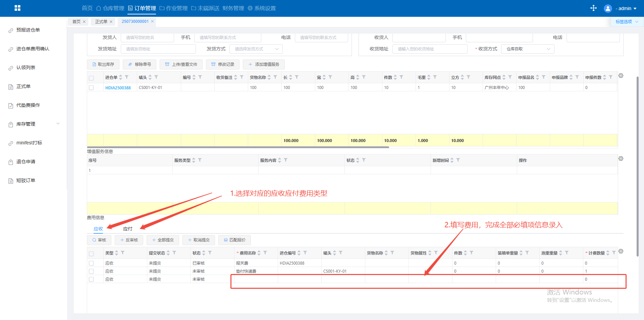Viewport: 644px width, 320px height.
Task: Switch to the 应付 fee tab
Action: click(x=127, y=229)
